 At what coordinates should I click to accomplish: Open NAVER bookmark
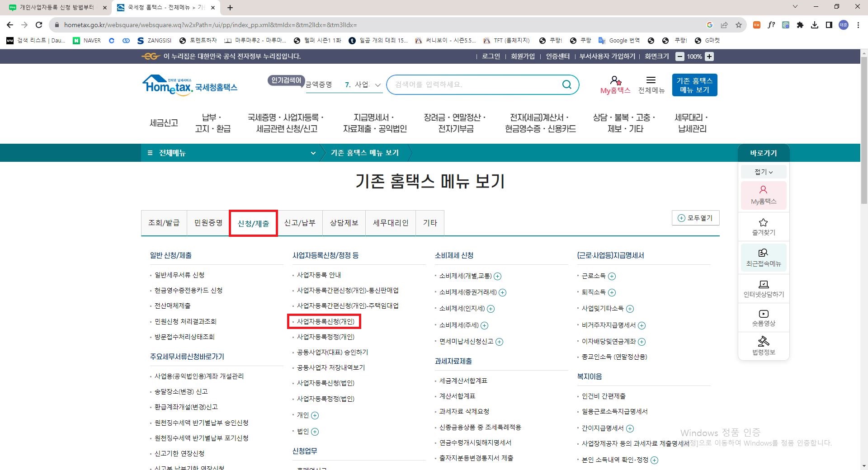(87, 40)
